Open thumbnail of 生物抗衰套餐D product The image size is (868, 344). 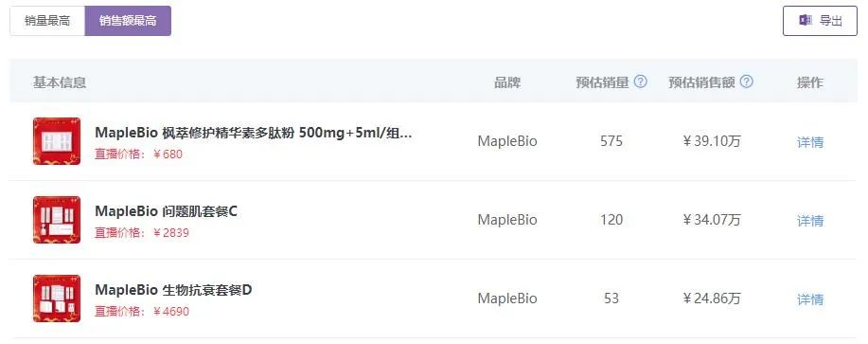click(x=57, y=298)
